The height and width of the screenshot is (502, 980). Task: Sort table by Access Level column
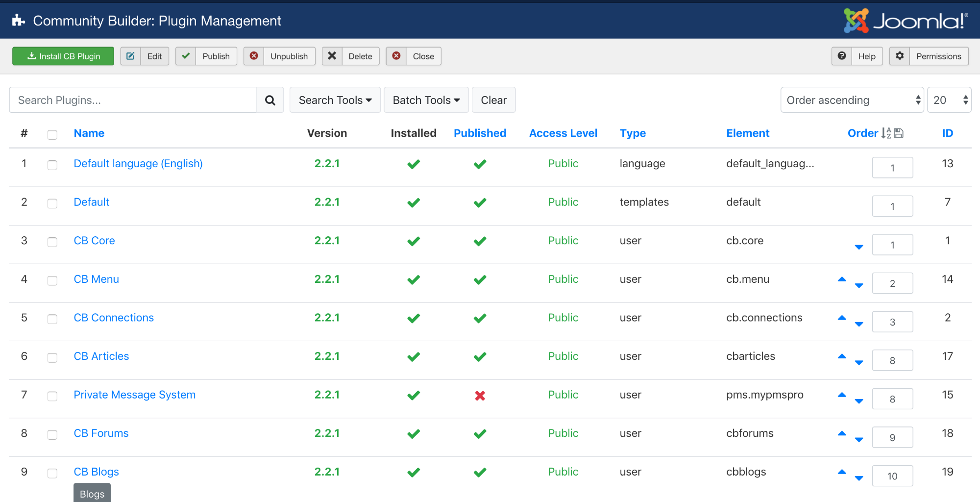tap(563, 133)
